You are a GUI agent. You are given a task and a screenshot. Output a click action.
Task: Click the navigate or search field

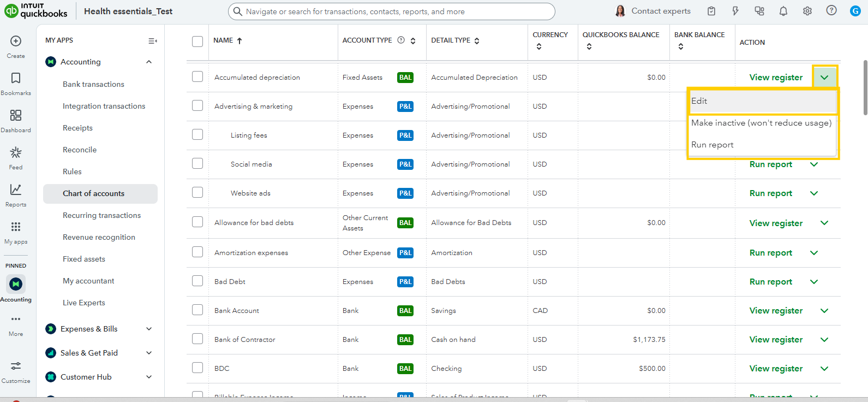click(x=392, y=11)
